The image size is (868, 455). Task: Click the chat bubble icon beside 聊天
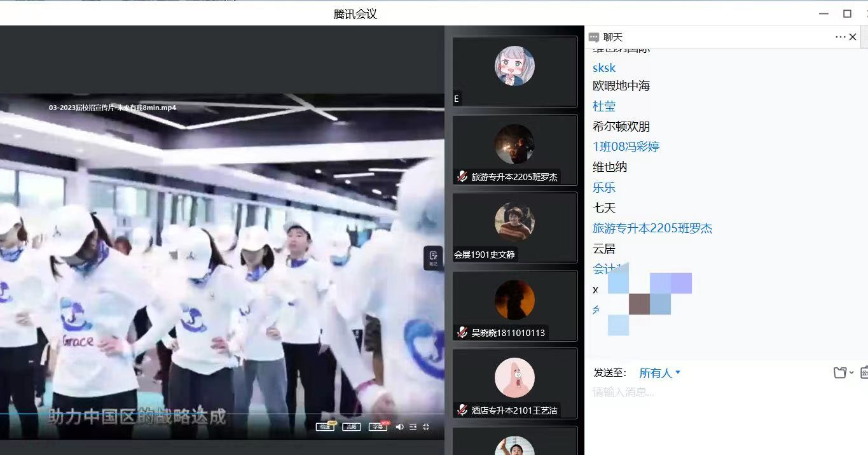click(x=594, y=38)
